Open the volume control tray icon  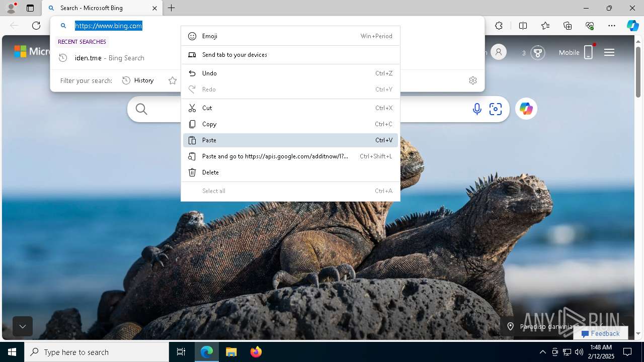pyautogui.click(x=579, y=352)
